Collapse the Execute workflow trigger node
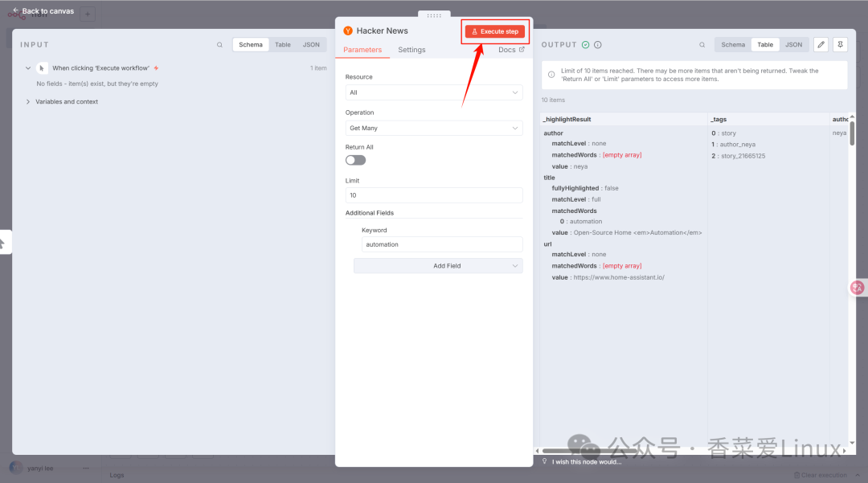Image resolution: width=868 pixels, height=483 pixels. (x=27, y=68)
